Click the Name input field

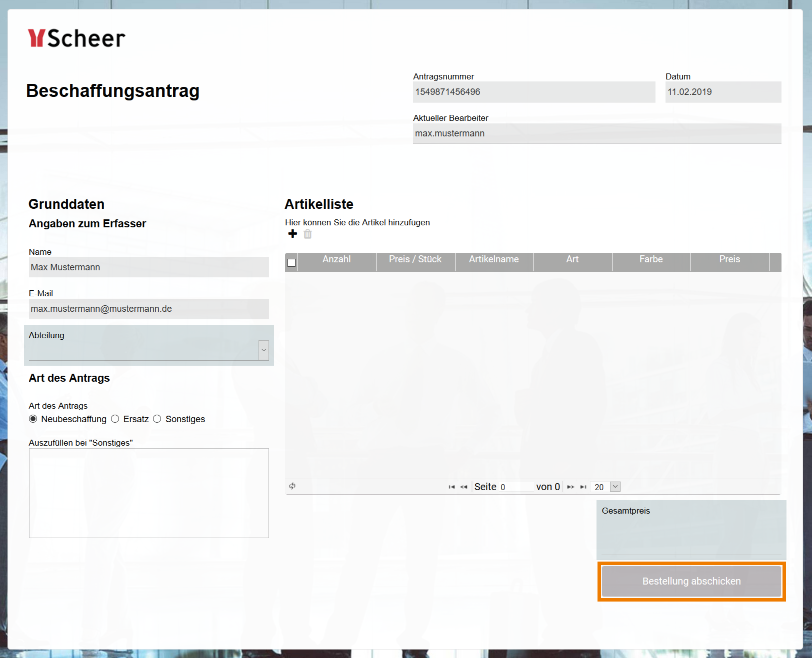click(149, 267)
